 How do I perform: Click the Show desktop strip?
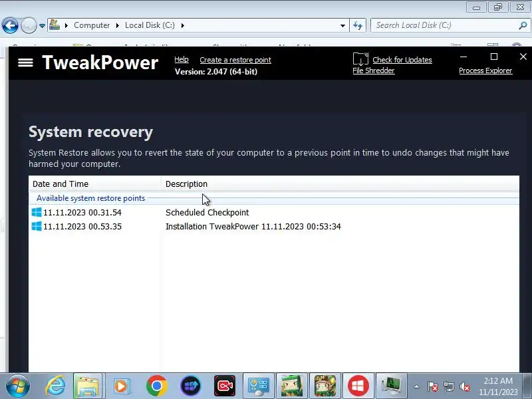[x=527, y=386]
